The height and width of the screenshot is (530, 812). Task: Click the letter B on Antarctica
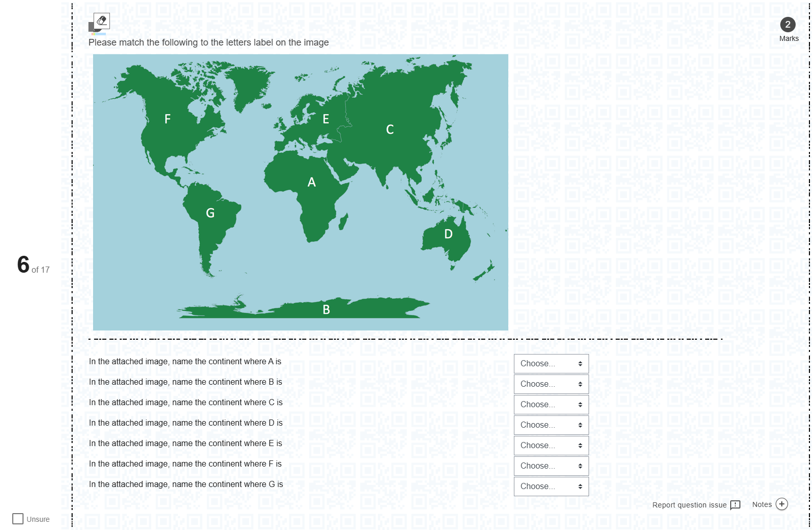coord(326,310)
